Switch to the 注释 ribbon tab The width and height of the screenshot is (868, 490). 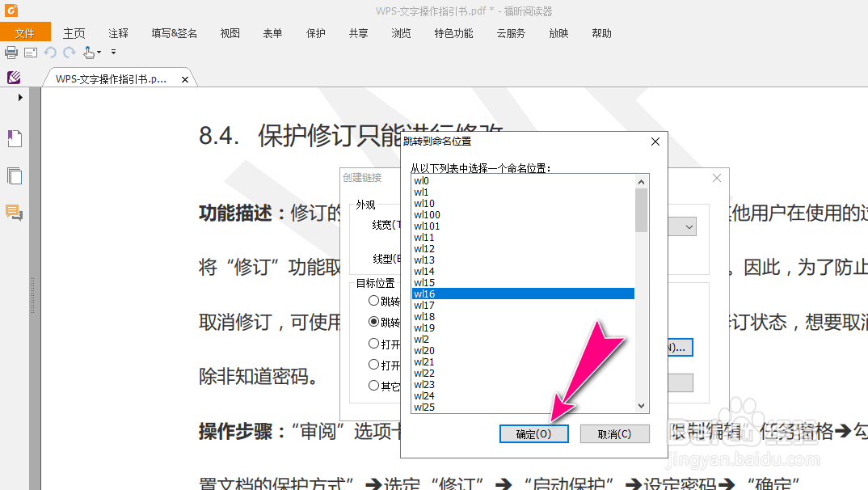(119, 33)
